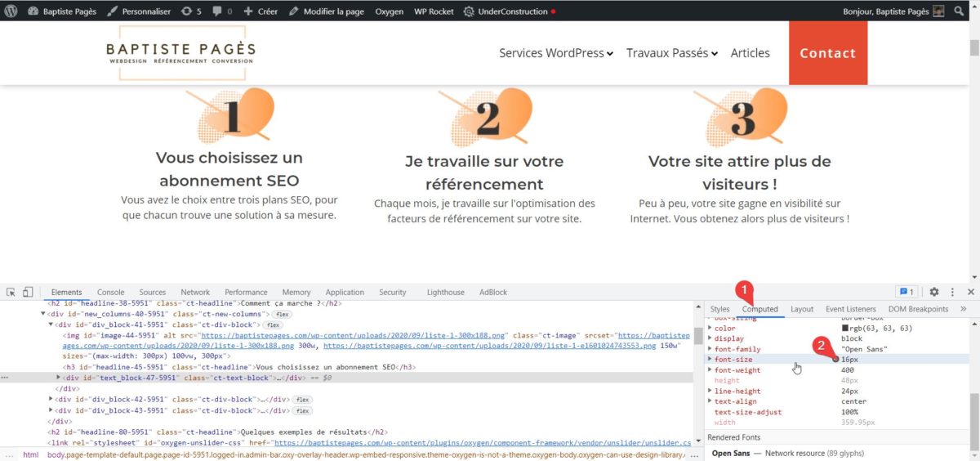
Task: Collapse the div_block-41-5951 node
Action: [51, 324]
